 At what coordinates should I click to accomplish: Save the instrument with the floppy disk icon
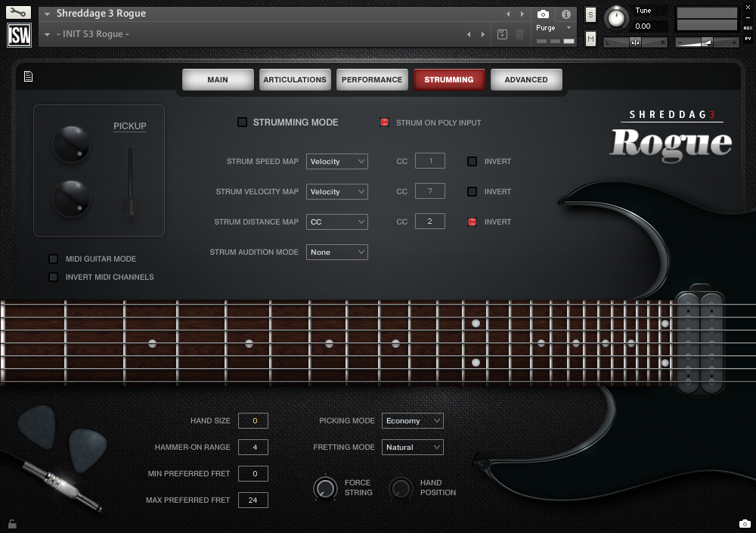[500, 34]
